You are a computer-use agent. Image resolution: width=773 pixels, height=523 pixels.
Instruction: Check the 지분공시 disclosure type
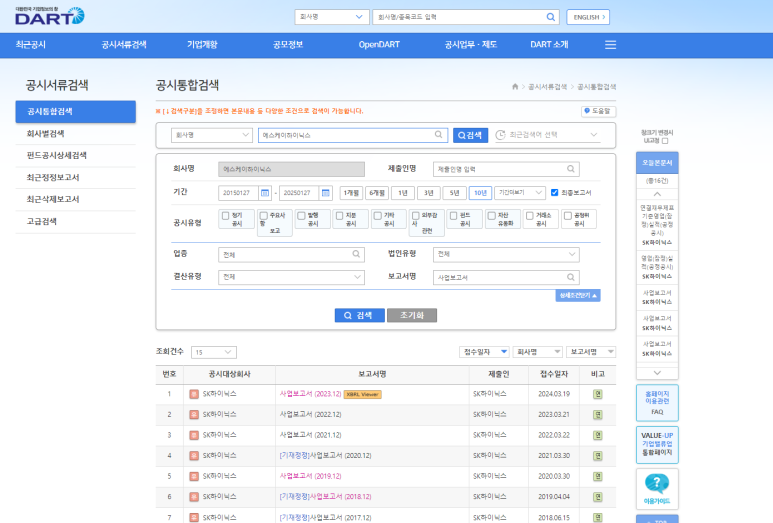tap(340, 216)
